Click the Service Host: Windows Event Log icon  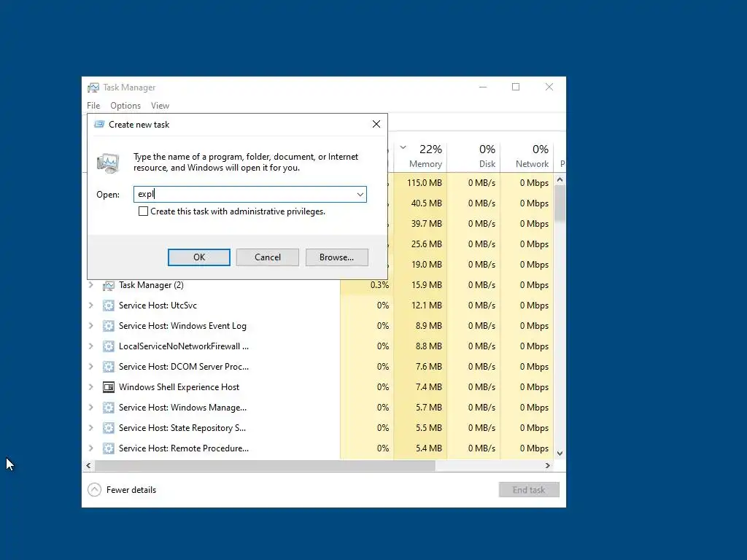point(109,326)
